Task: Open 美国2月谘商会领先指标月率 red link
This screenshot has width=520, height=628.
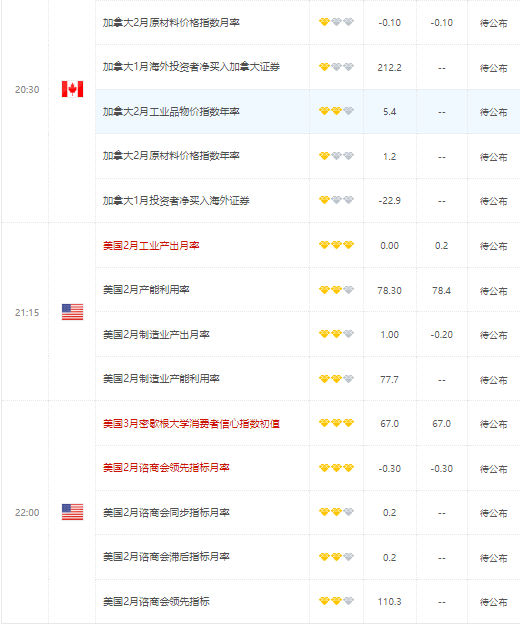Action: pyautogui.click(x=166, y=468)
